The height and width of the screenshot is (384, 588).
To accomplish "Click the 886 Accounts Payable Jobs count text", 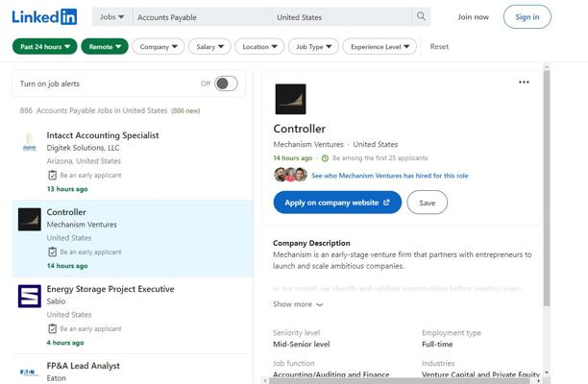I will pyautogui.click(x=93, y=110).
